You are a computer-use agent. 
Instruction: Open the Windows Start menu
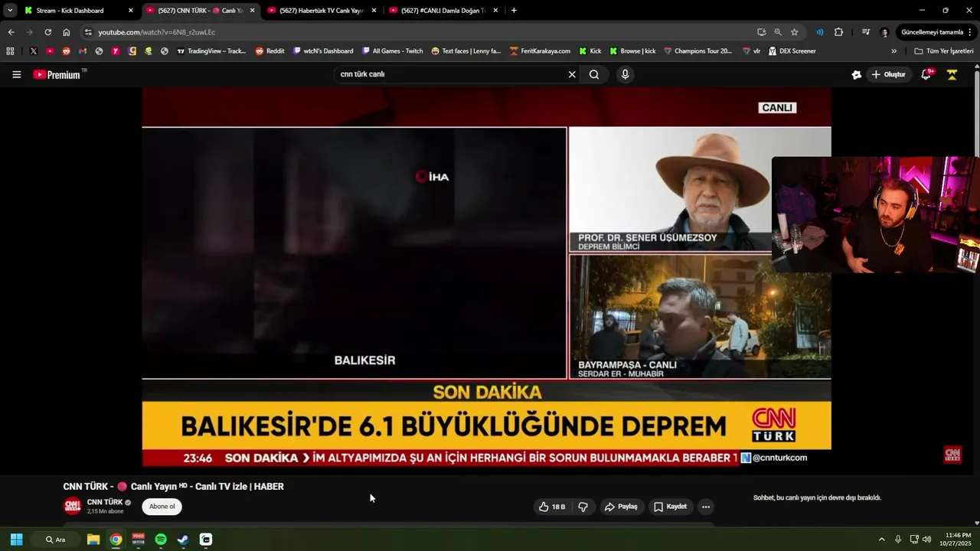coord(16,540)
